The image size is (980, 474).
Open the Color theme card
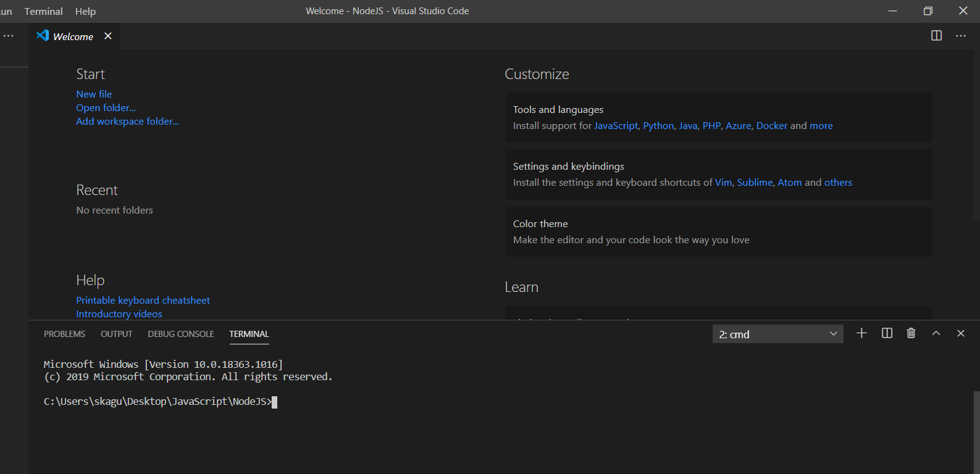(x=719, y=231)
